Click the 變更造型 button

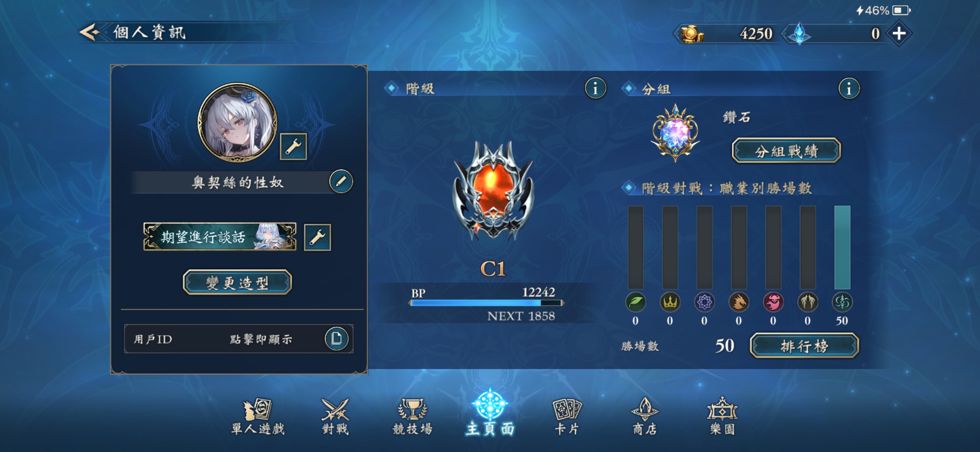tap(237, 282)
